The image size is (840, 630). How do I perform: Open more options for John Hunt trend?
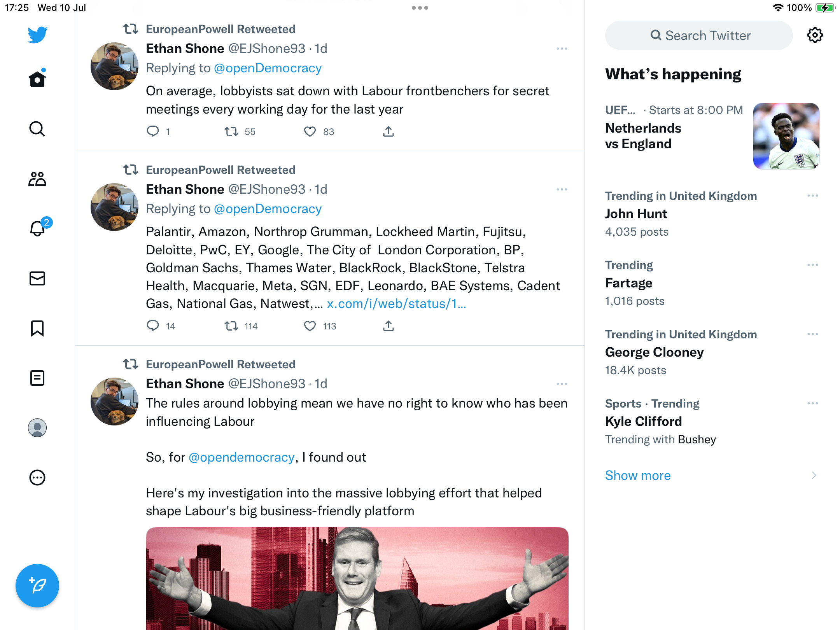point(812,196)
